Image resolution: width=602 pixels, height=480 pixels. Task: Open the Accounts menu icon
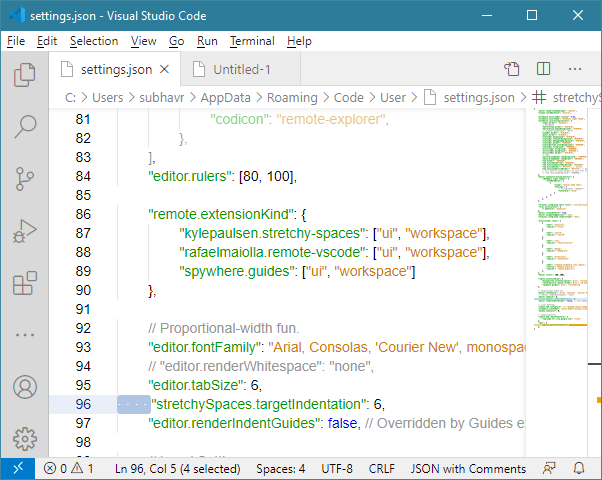pyautogui.click(x=25, y=387)
